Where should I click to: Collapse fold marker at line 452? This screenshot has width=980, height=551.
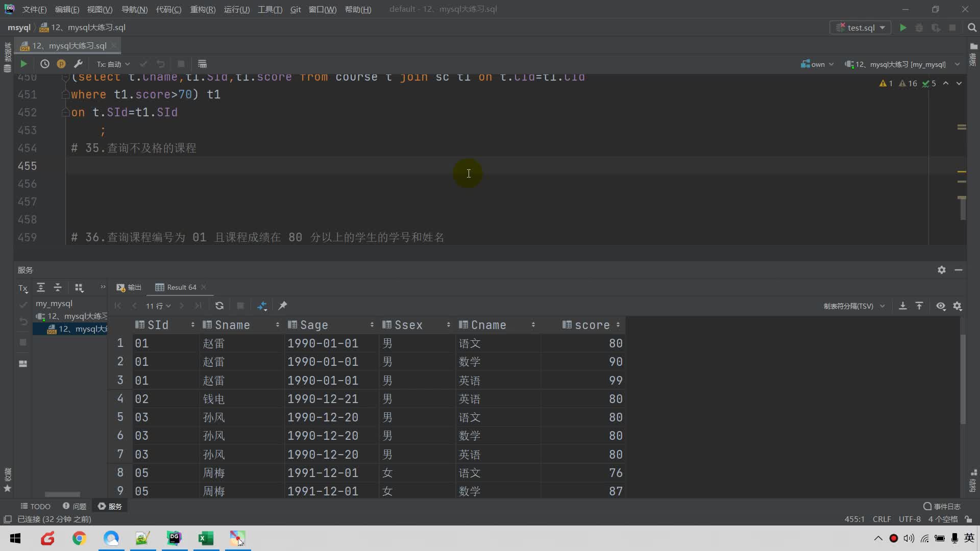(x=65, y=112)
